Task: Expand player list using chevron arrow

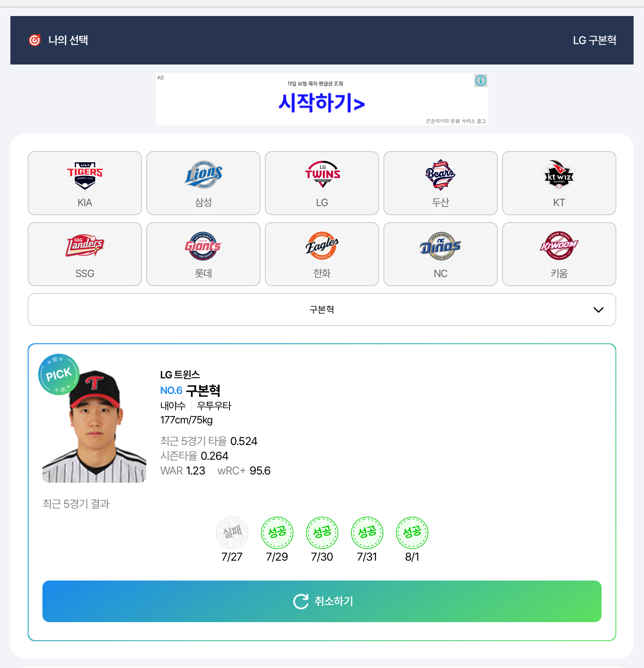Action: [599, 310]
